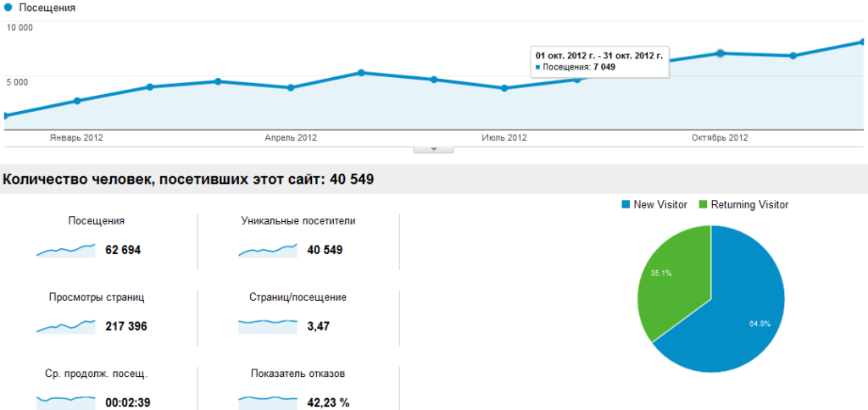Click the Страниц/посещение metric label
Image resolution: width=868 pixels, height=410 pixels.
pyautogui.click(x=298, y=297)
